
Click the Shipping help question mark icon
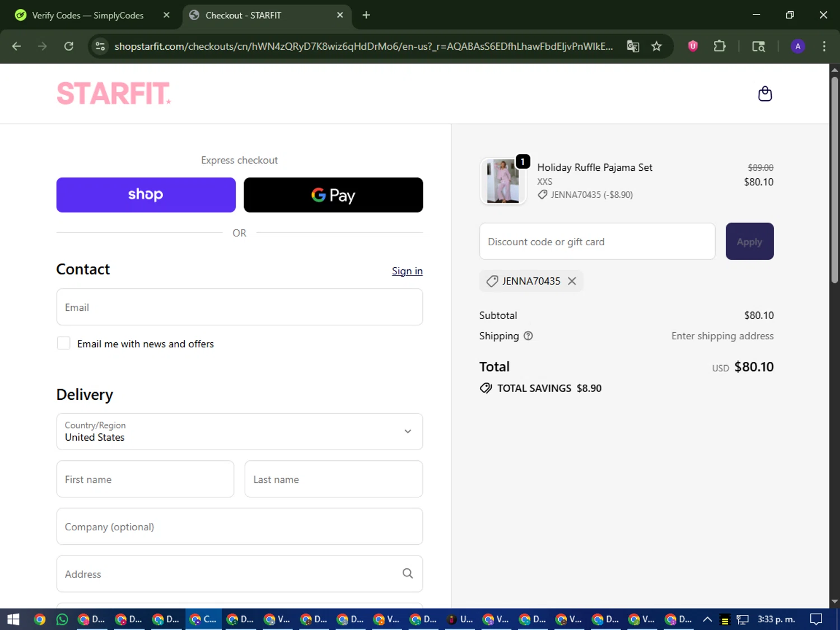coord(528,336)
